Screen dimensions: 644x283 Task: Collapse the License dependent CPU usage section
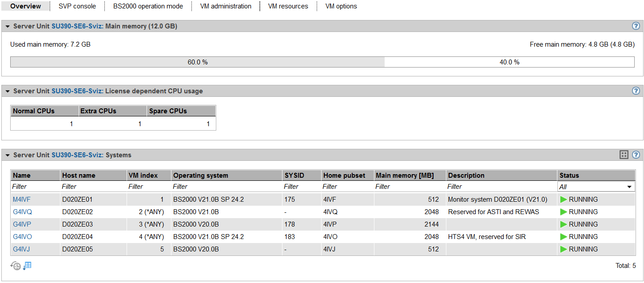click(8, 92)
